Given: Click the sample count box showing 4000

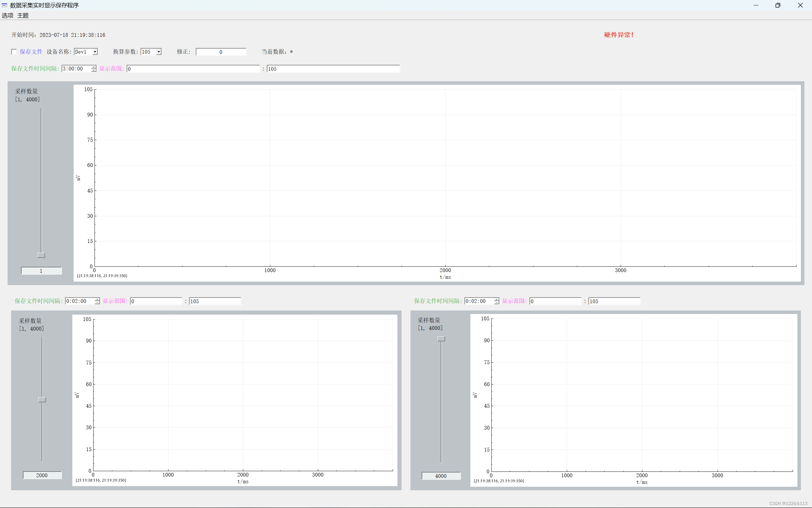Looking at the screenshot, I should 441,476.
